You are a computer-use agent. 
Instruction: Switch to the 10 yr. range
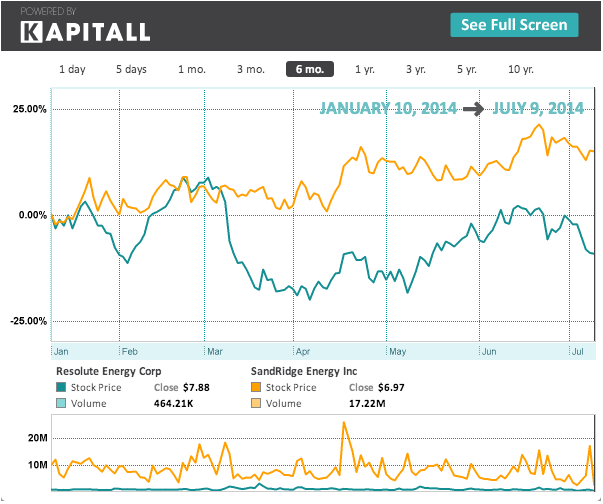coord(521,69)
